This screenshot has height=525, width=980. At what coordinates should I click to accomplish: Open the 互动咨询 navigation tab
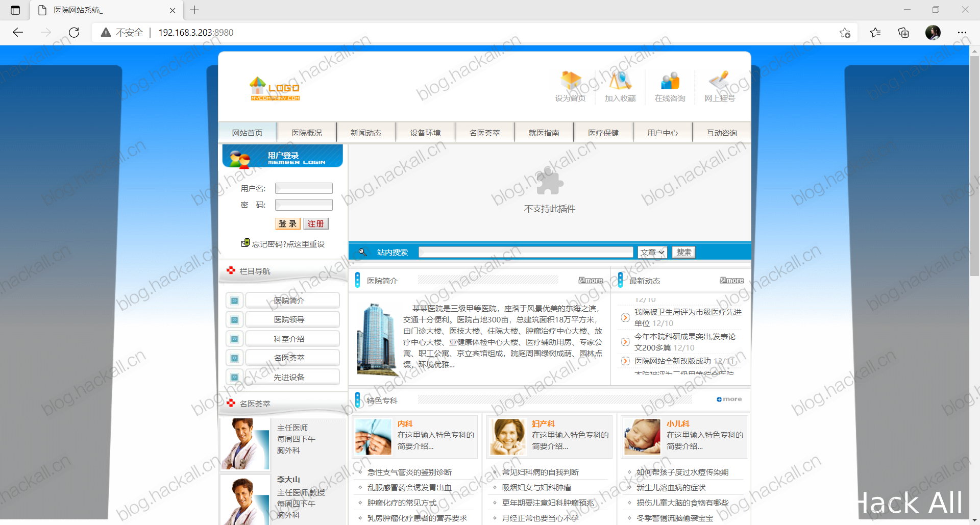(722, 133)
